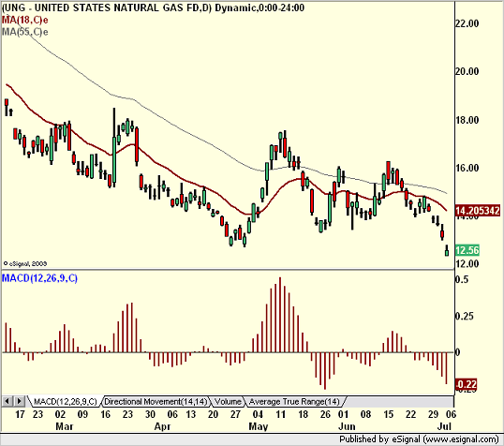Click the last green candlestick near 12.56

pos(447,251)
